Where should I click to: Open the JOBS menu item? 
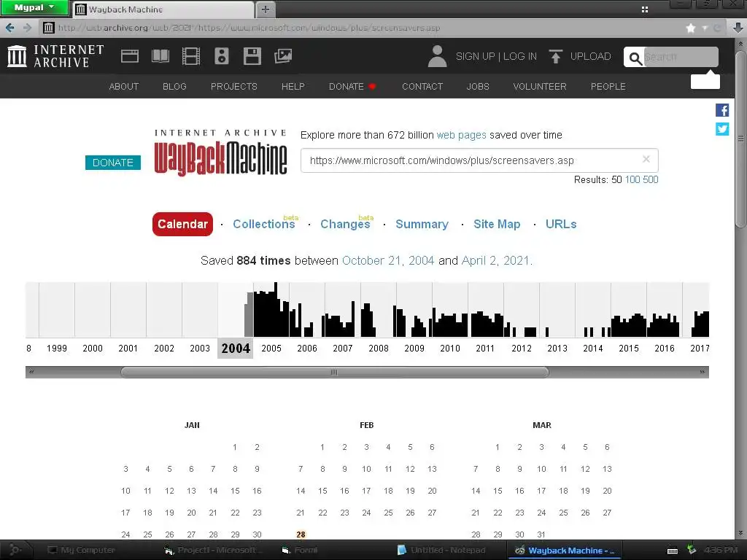click(x=478, y=86)
